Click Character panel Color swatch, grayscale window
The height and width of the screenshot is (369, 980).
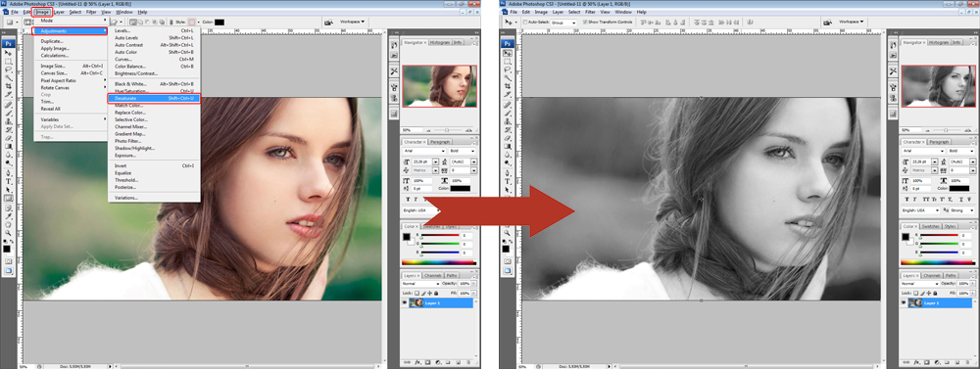coord(959,189)
